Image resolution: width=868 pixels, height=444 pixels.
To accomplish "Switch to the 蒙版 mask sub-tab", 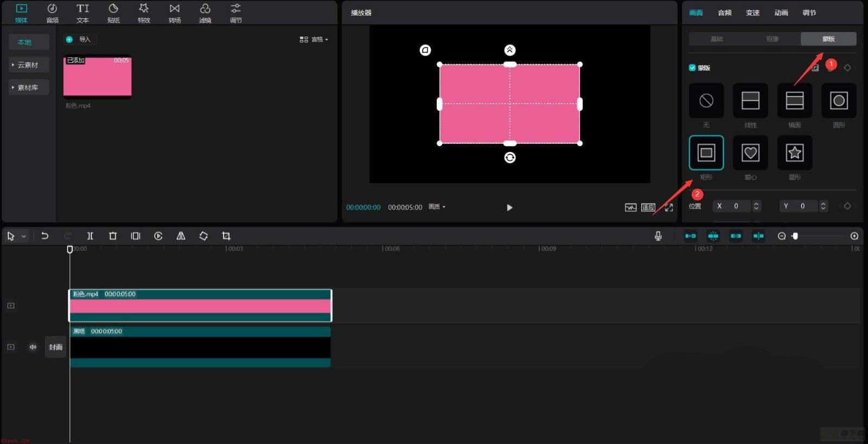I will coord(828,39).
